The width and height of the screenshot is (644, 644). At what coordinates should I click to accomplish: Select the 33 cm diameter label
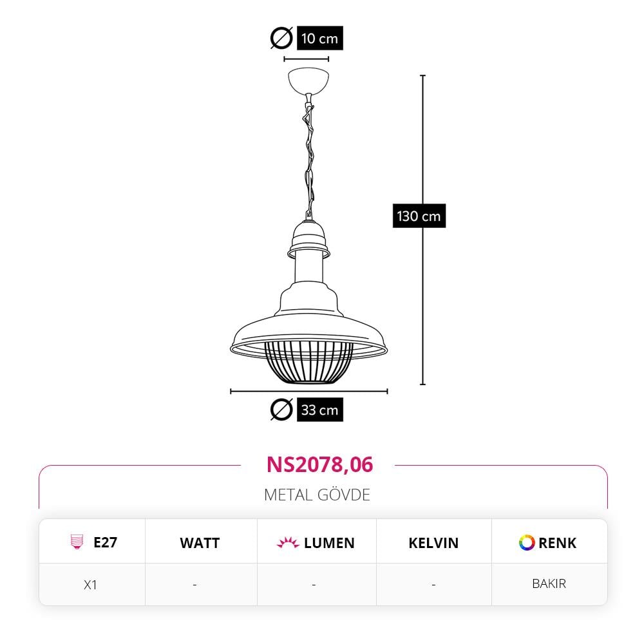click(x=320, y=410)
